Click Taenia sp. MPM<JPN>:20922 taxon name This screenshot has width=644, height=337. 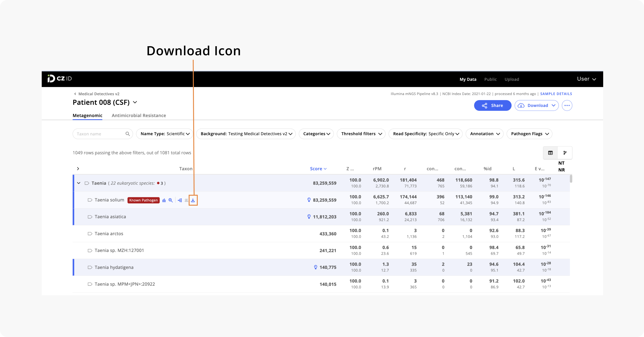coord(125,284)
